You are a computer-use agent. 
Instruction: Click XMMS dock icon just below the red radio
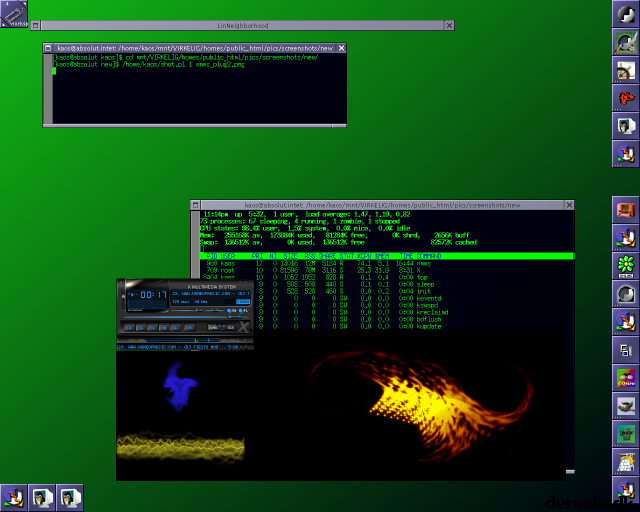pos(626,238)
